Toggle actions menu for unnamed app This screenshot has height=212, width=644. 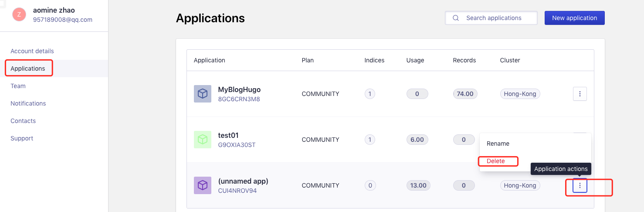(580, 185)
